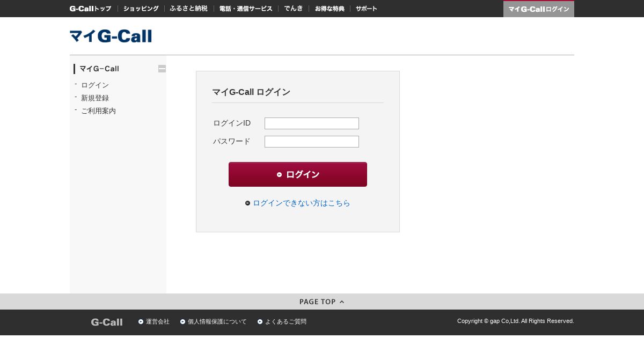Open the G-Callトップ menu item

pyautogui.click(x=91, y=9)
